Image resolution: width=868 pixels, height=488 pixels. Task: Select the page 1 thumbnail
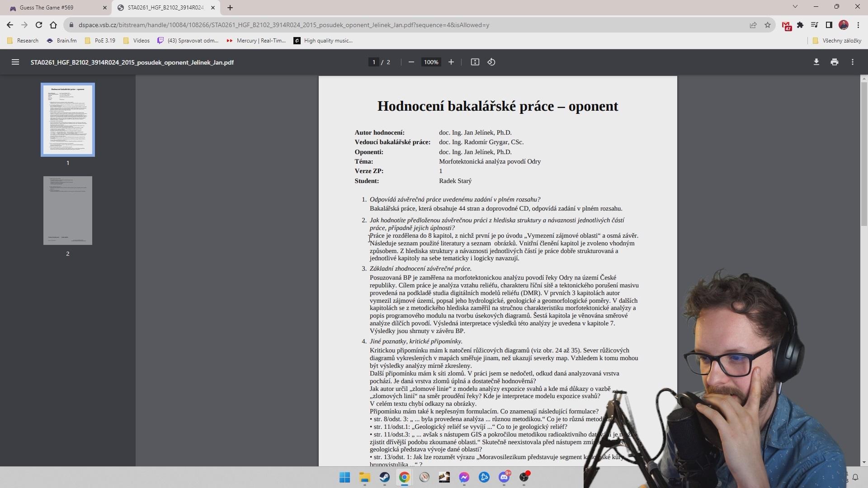[68, 120]
